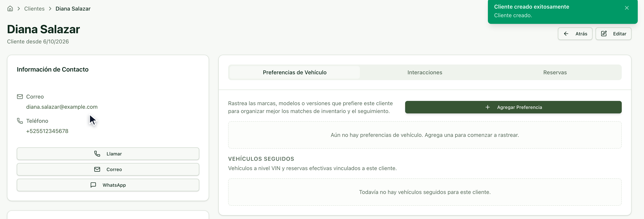Image resolution: width=644 pixels, height=219 pixels.
Task: Click the left arrow icon in Atrás
Action: click(566, 34)
